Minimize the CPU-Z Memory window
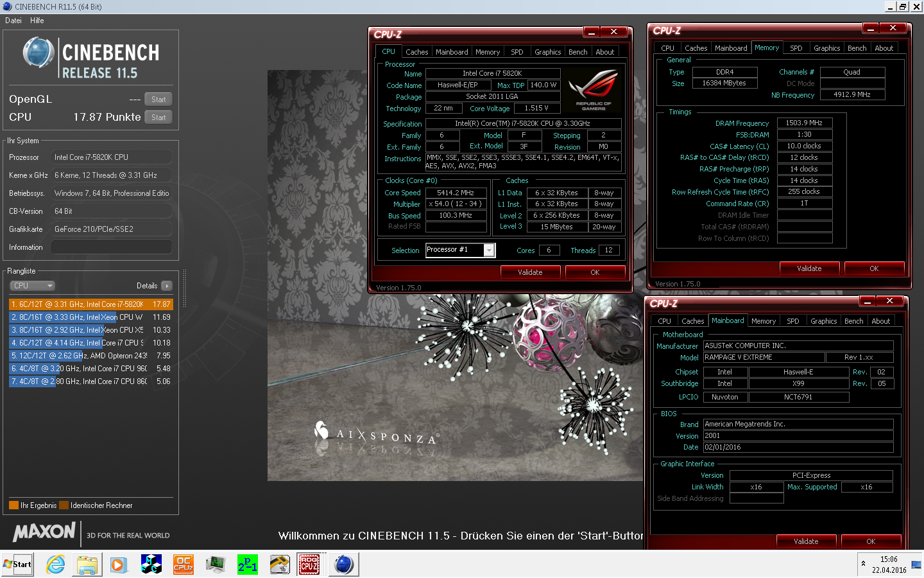Screen dimensions: 924x578 [x=871, y=28]
